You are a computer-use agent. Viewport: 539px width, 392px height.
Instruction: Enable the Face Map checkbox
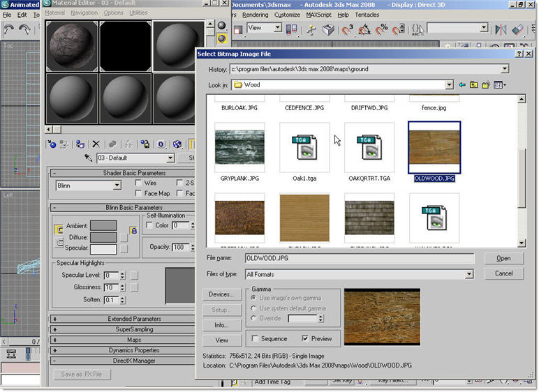(139, 193)
